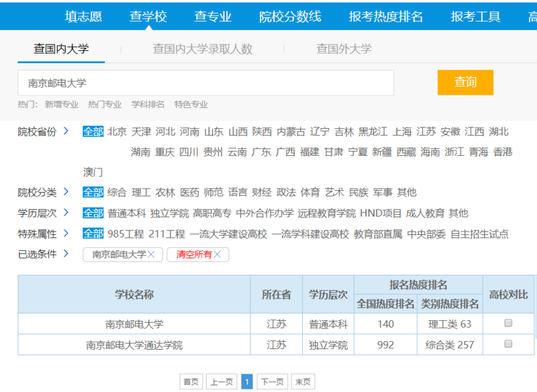Filter school category by 理工
The width and height of the screenshot is (537, 392).
click(x=141, y=193)
